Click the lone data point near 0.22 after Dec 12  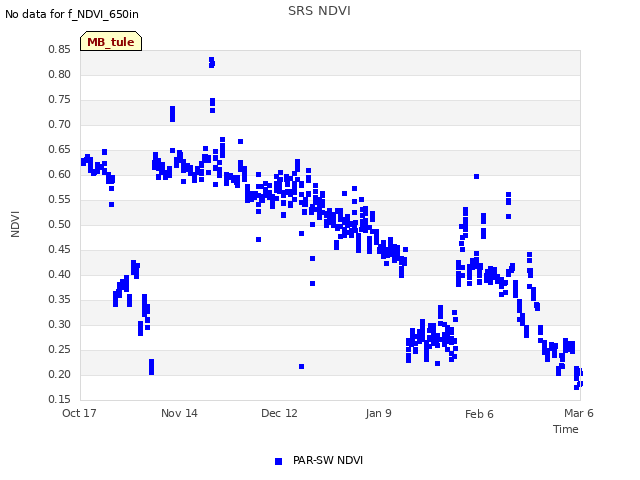pos(302,367)
